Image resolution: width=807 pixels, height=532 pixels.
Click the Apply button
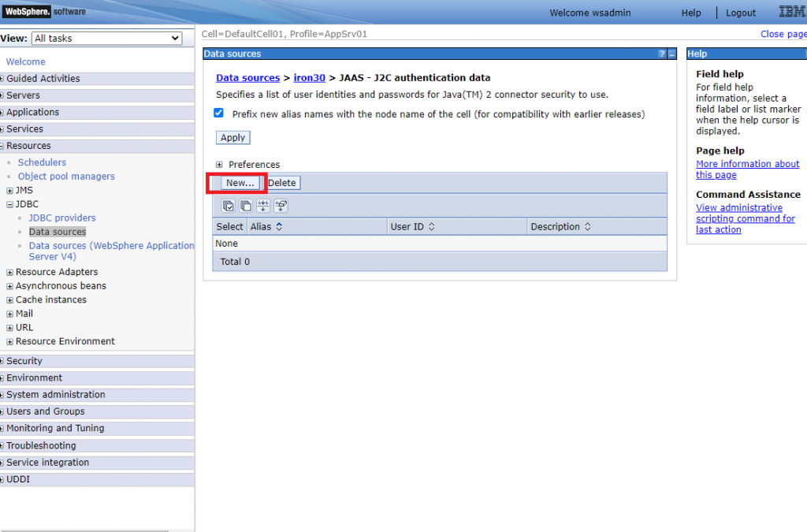tap(232, 137)
